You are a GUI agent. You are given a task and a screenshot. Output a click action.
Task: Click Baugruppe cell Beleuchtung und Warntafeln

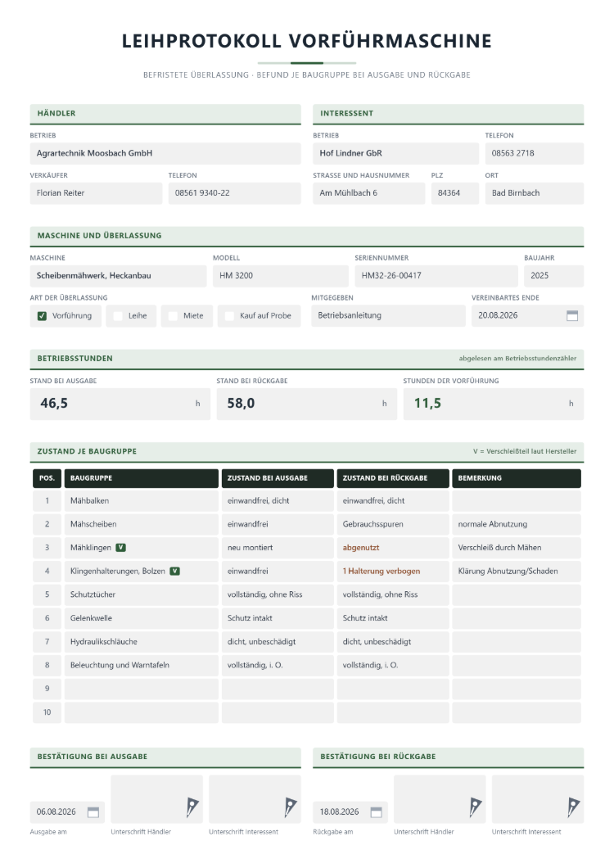pyautogui.click(x=141, y=666)
